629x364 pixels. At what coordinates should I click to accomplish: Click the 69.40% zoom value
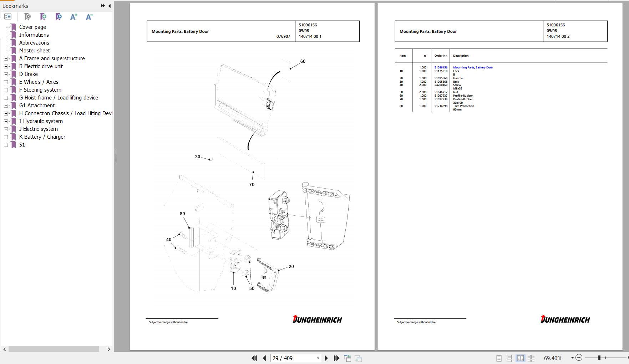553,358
